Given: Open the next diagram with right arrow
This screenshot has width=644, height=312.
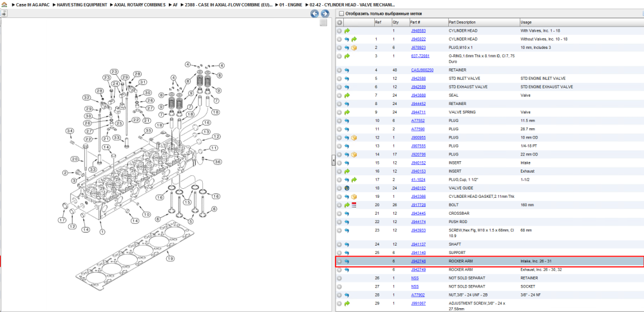Looking at the screenshot, I should (x=325, y=14).
